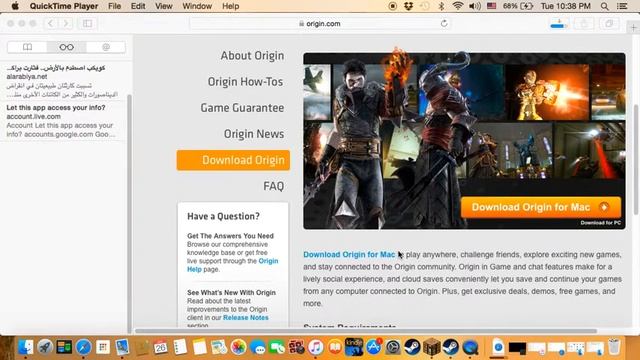The image size is (640, 360).
Task: Select the orange Download Origin item
Action: [233, 160]
